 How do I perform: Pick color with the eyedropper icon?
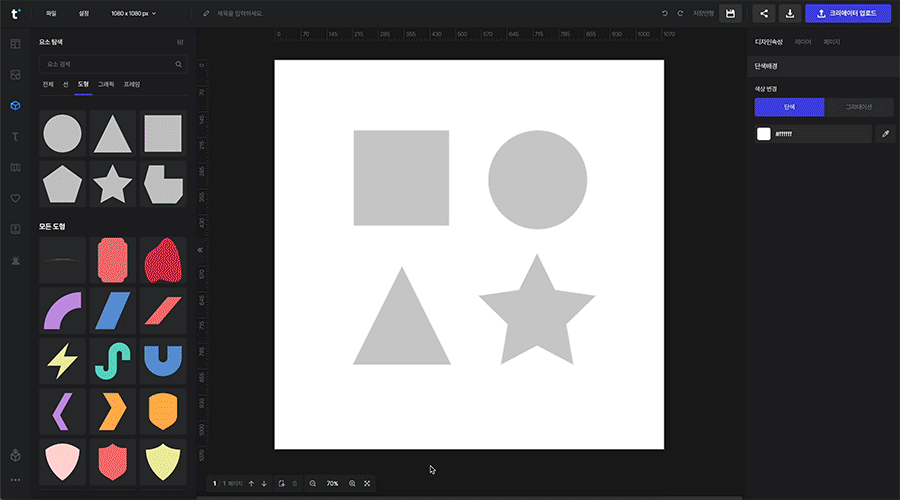click(885, 134)
